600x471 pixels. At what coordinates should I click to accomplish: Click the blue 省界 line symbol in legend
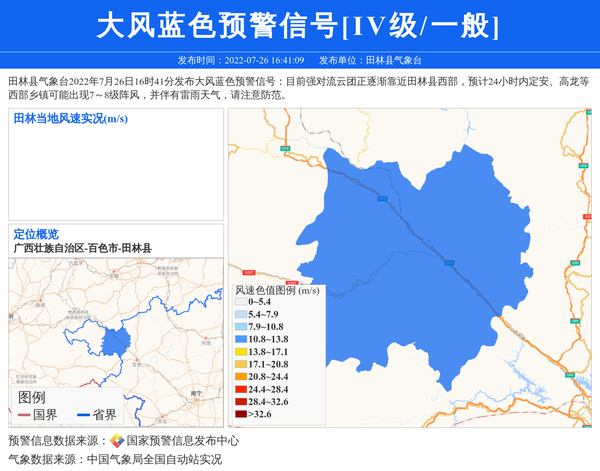pos(83,415)
